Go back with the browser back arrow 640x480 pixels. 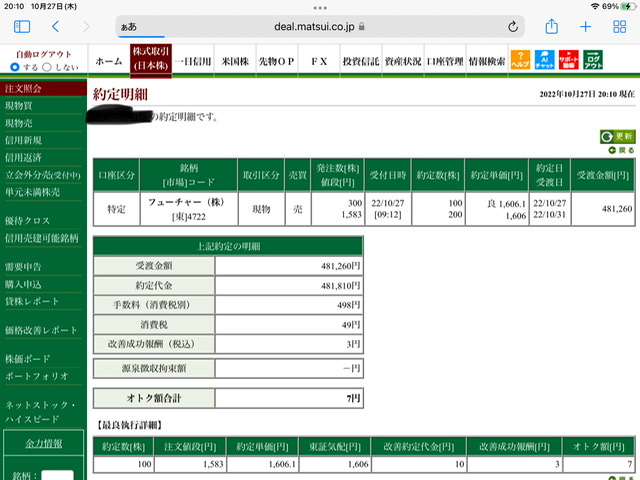click(x=56, y=27)
